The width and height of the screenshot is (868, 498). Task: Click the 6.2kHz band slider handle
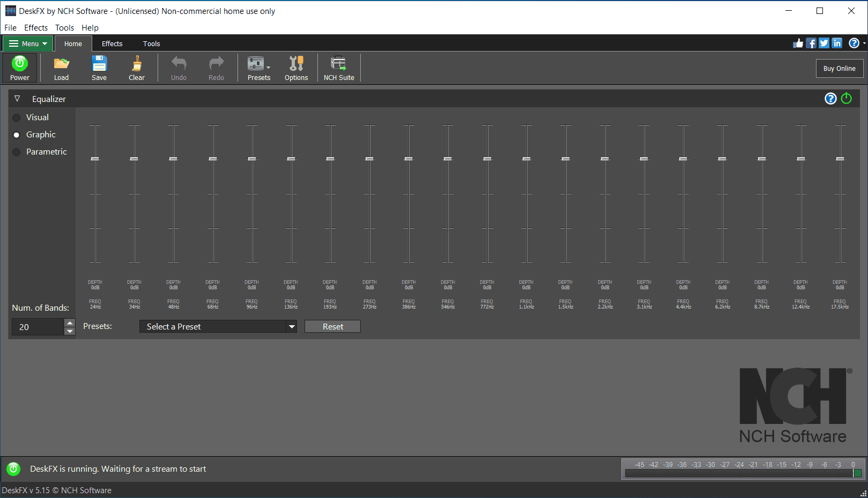click(722, 159)
